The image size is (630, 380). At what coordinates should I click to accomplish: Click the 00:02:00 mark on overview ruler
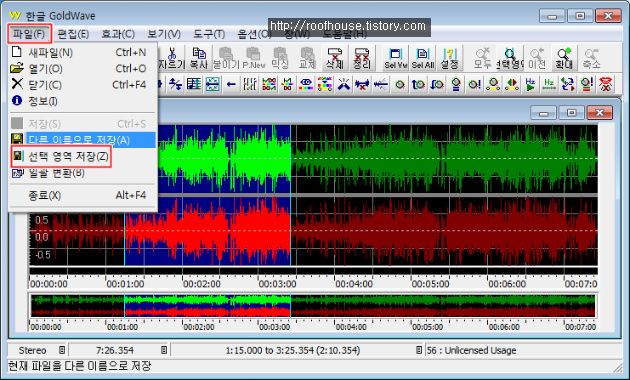199,327
